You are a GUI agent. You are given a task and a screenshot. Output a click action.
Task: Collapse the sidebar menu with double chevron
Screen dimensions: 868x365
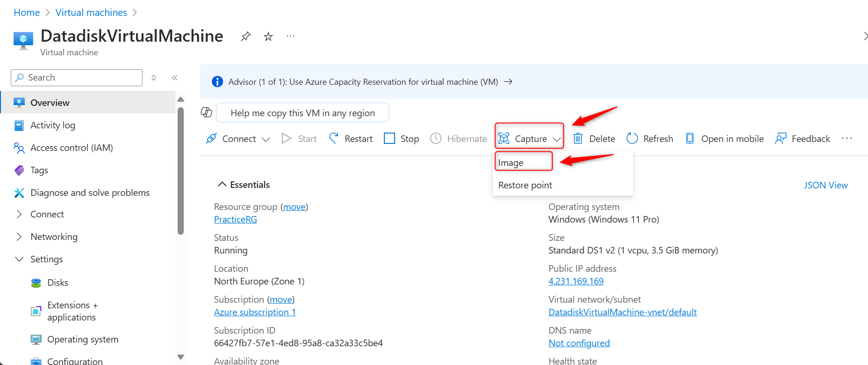175,78
